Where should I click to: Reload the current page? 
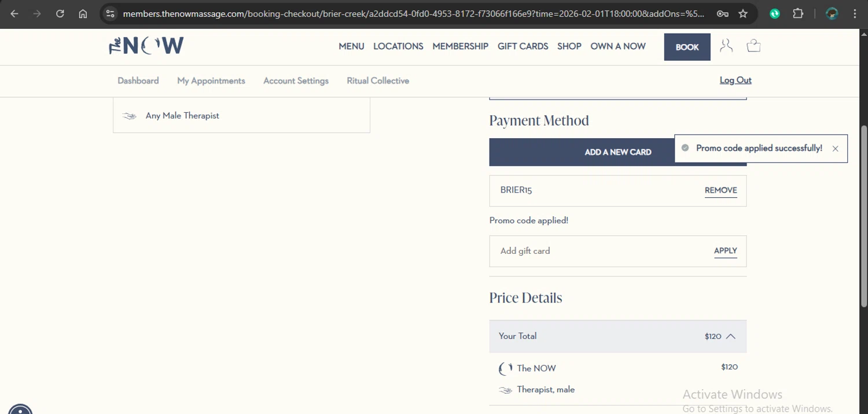pos(60,14)
